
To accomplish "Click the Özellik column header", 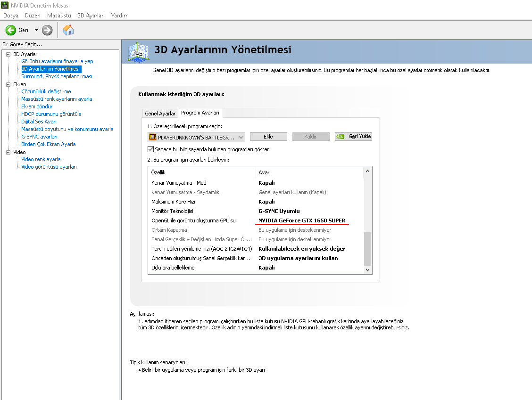I will (202, 172).
